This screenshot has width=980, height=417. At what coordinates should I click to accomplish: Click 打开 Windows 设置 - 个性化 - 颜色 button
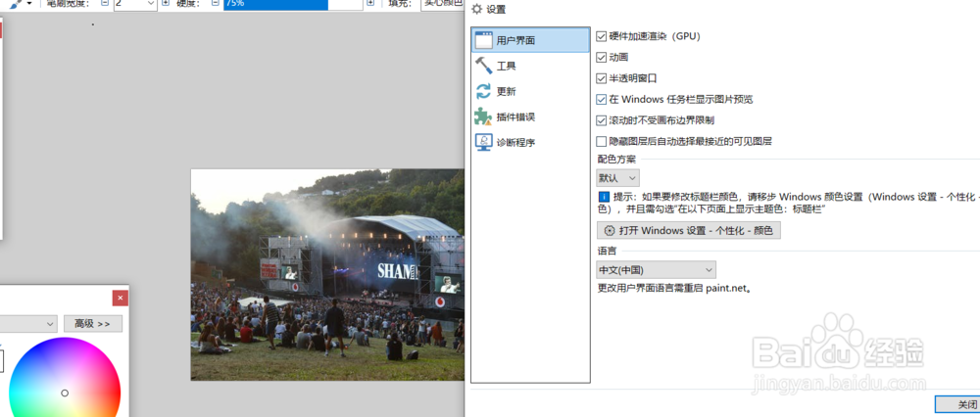coord(689,230)
